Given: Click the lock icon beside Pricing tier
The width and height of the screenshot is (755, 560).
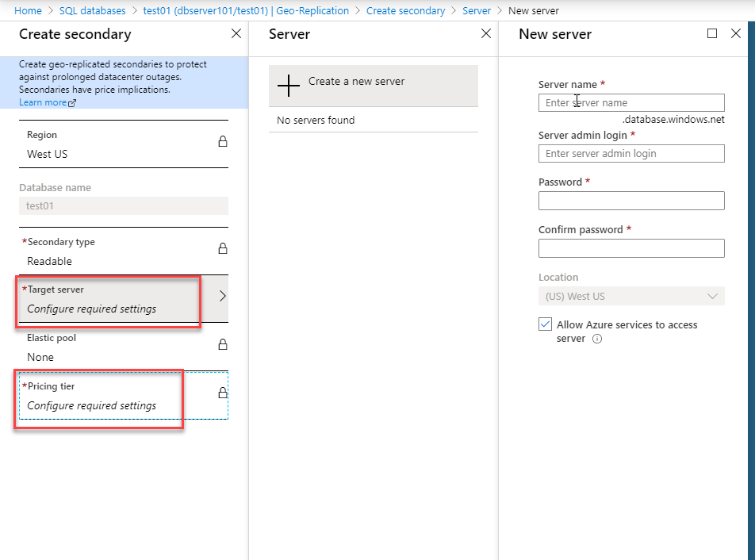Looking at the screenshot, I should pos(222,393).
